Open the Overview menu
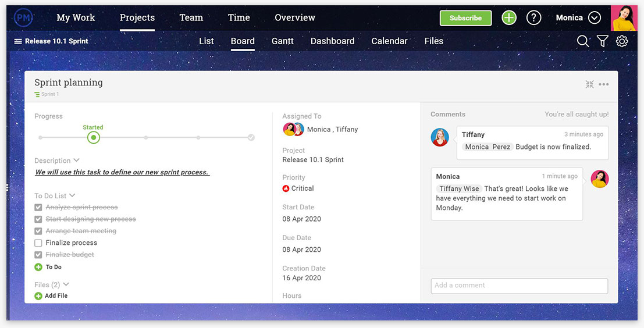The image size is (644, 328). tap(295, 17)
